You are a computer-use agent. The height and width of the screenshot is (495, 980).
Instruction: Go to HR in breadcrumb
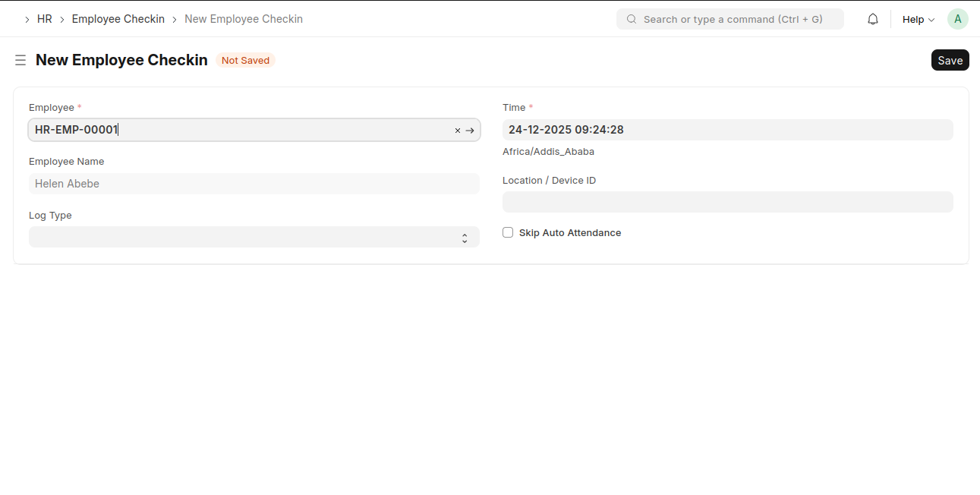click(x=45, y=19)
